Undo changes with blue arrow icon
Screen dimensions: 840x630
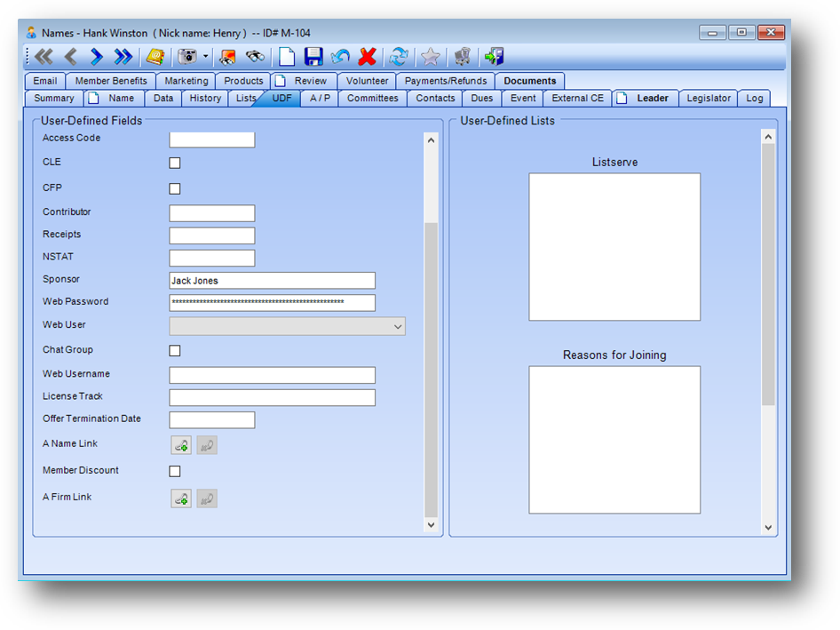coord(340,56)
